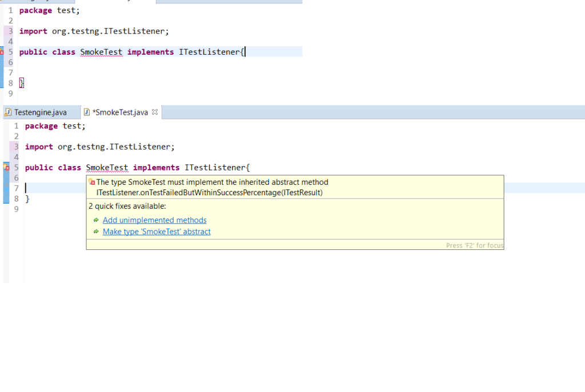This screenshot has width=585, height=392.
Task: Click the underlined SmokeTest class name in upper editor
Action: [102, 52]
